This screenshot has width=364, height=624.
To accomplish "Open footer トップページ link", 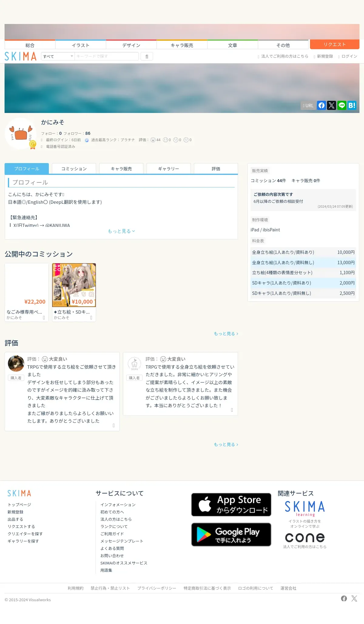I will coord(19,505).
